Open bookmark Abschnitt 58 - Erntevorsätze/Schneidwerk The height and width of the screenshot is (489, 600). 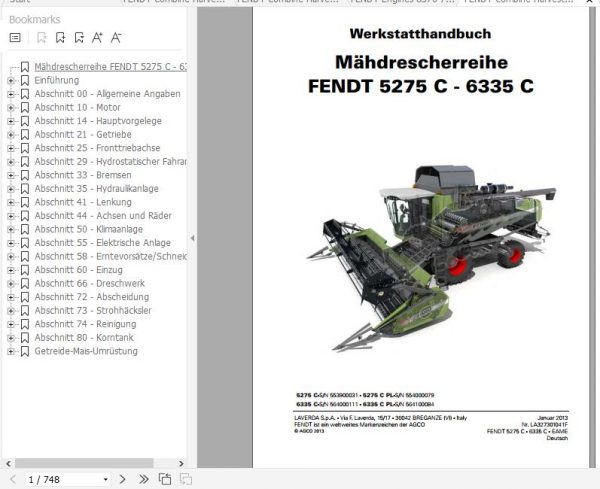pyautogui.click(x=110, y=256)
